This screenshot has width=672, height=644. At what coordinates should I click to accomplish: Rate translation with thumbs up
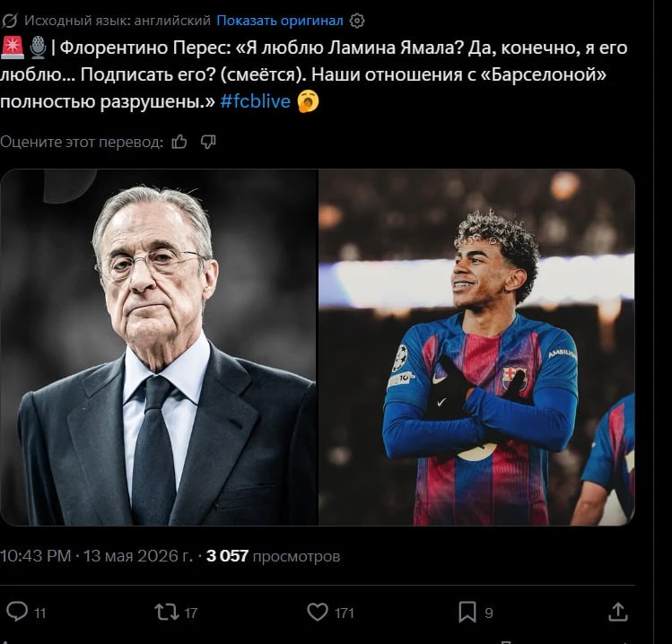point(179,142)
